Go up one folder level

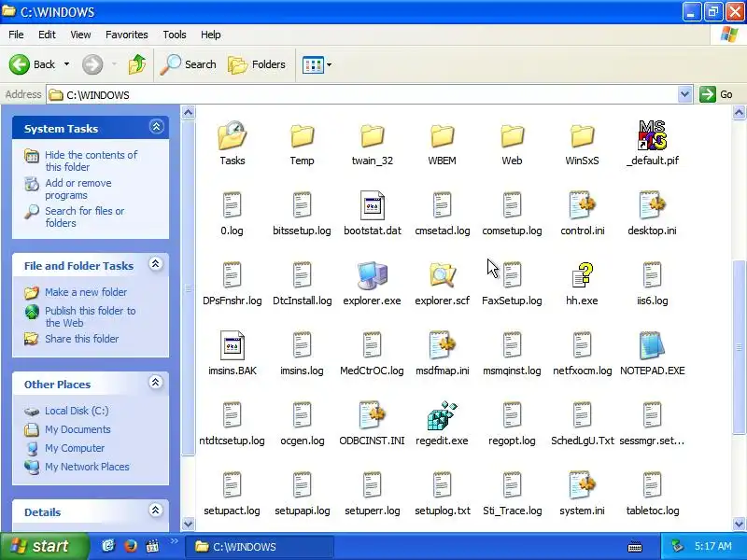tap(137, 64)
